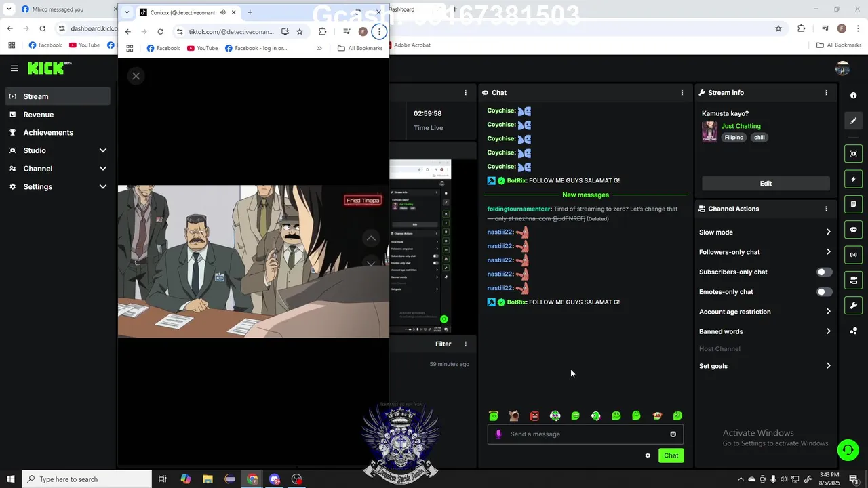The width and height of the screenshot is (868, 488).
Task: Open the emoji picker in the chat box
Action: pos(673,434)
